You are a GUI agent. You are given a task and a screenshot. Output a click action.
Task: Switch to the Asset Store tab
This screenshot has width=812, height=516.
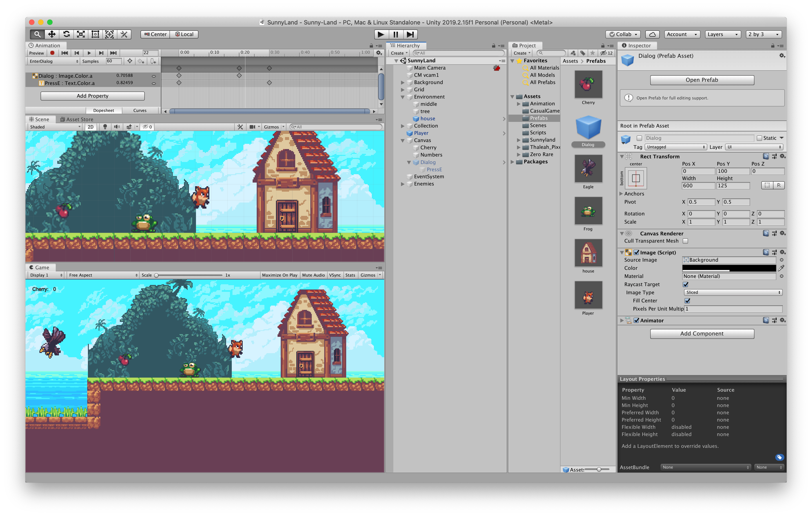click(x=77, y=119)
